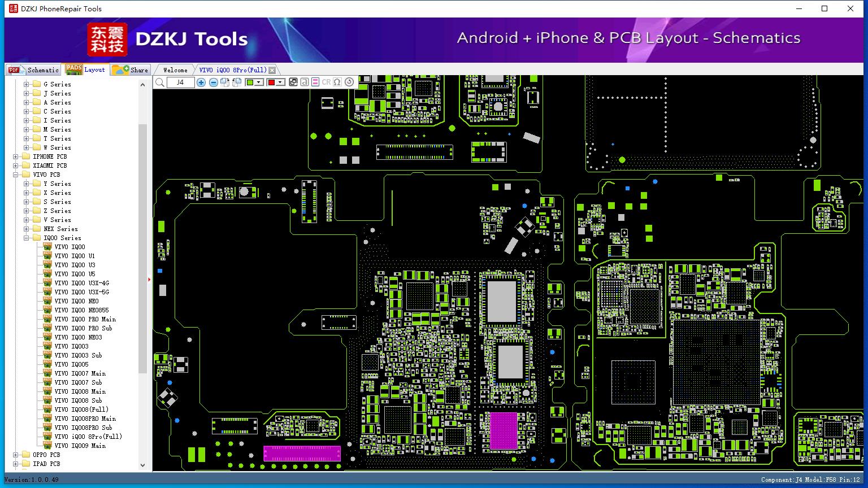Click the PADS icon on the Layout tab
The height and width of the screenshot is (488, 868).
[74, 69]
